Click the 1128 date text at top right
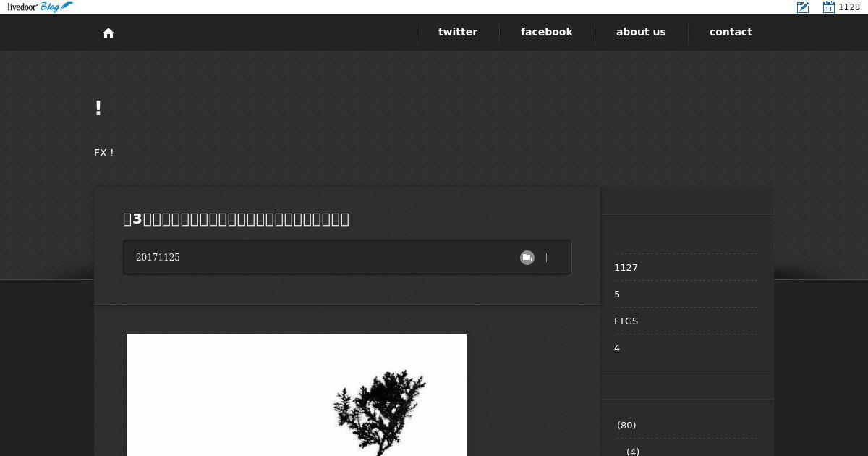This screenshot has width=868, height=456. (849, 7)
